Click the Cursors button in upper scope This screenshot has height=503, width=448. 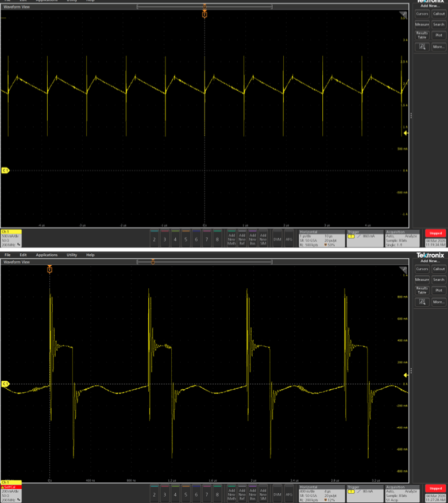pos(422,14)
